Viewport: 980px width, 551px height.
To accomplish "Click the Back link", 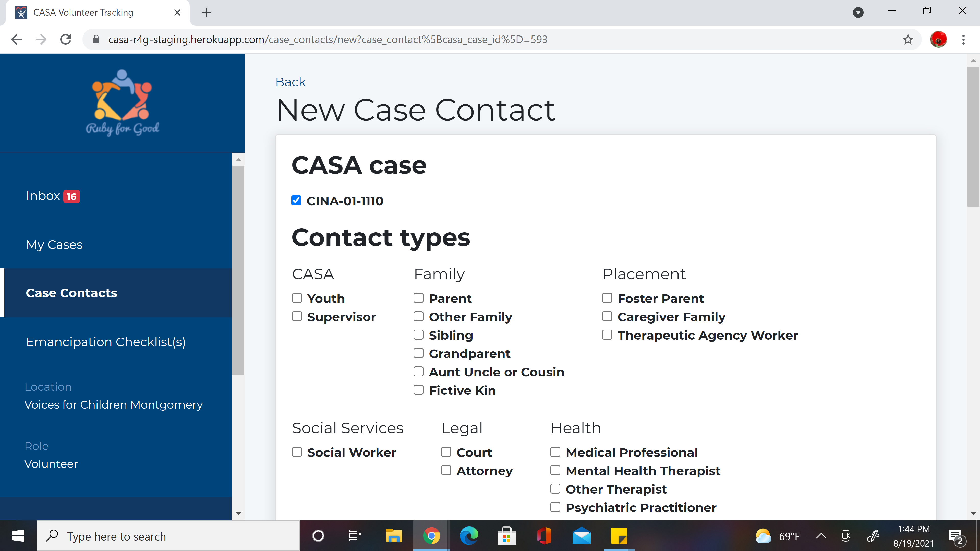I will tap(290, 82).
